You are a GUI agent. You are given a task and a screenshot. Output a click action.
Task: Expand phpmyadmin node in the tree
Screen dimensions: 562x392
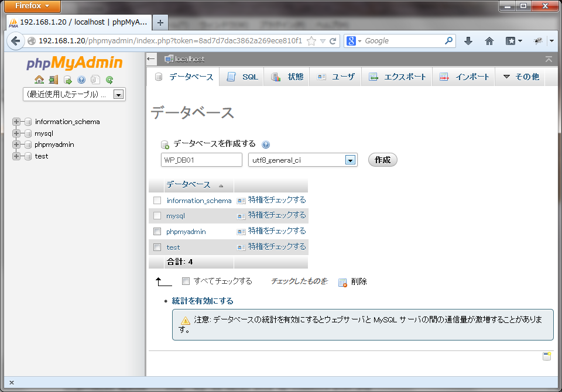pos(16,145)
